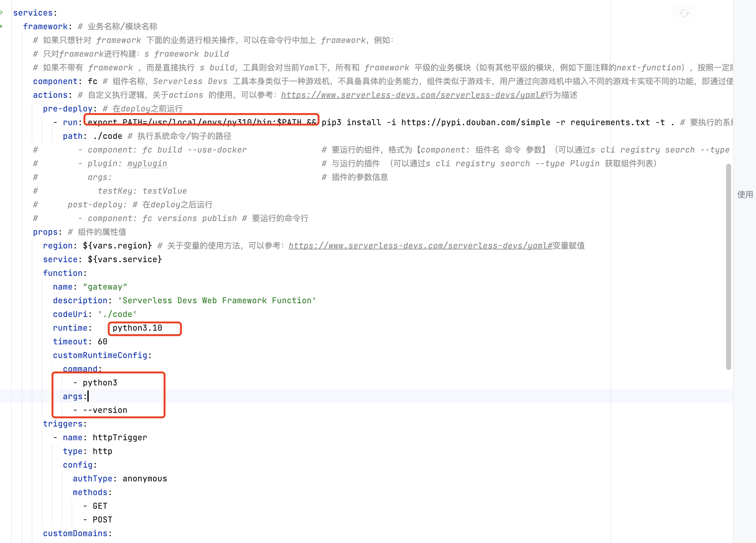The width and height of the screenshot is (756, 543).
Task: Click the "authType:" key
Action: pyautogui.click(x=95, y=478)
